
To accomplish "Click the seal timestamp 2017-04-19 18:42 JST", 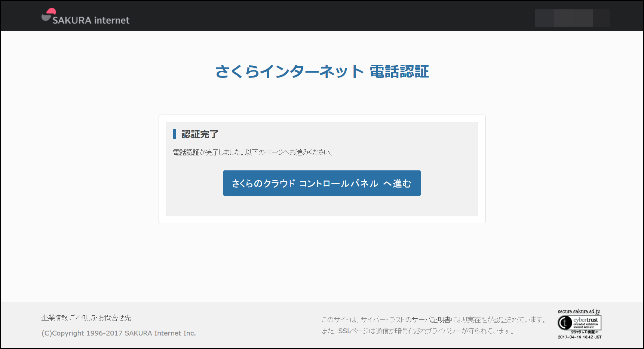I will click(x=579, y=337).
